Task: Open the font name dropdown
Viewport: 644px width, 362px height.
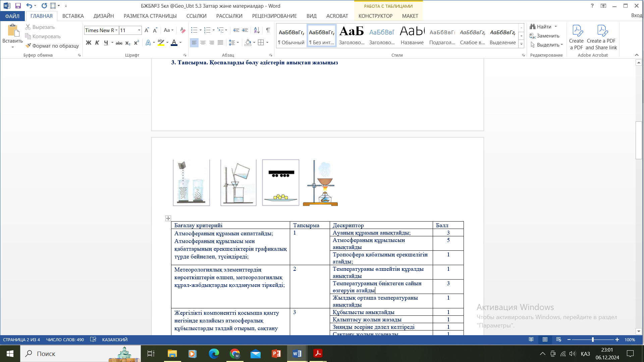Action: [x=116, y=30]
